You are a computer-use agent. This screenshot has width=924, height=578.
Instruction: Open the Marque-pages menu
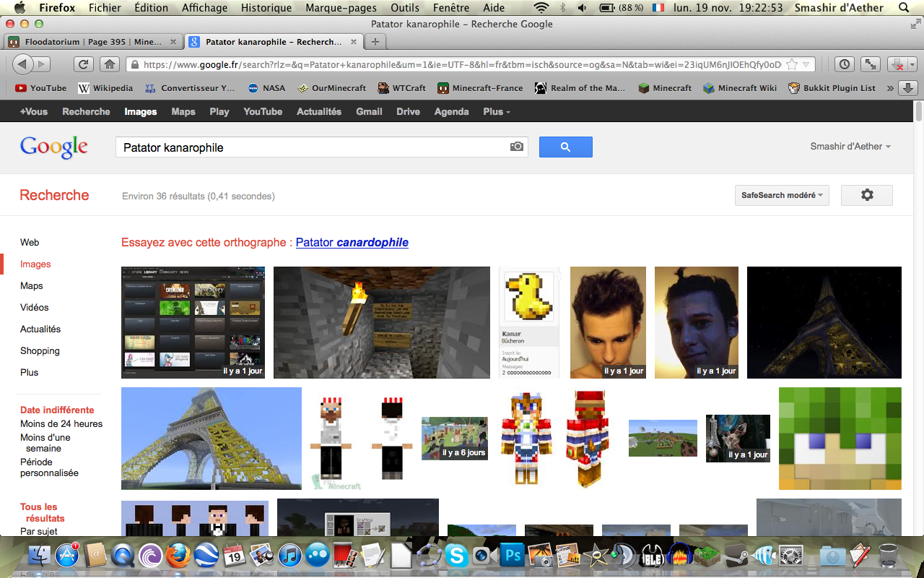[341, 8]
